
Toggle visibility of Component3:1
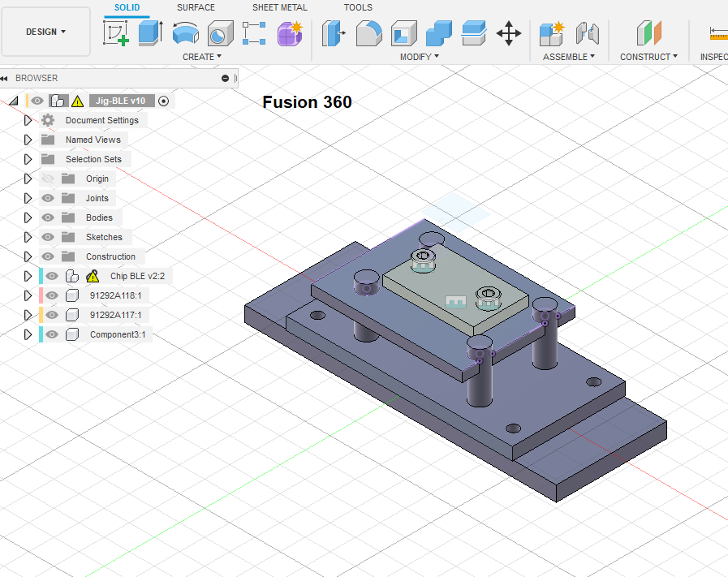tap(52, 334)
